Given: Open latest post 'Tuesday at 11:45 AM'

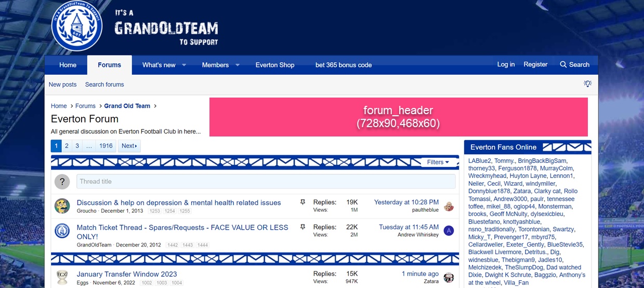Looking at the screenshot, I should click(x=409, y=227).
